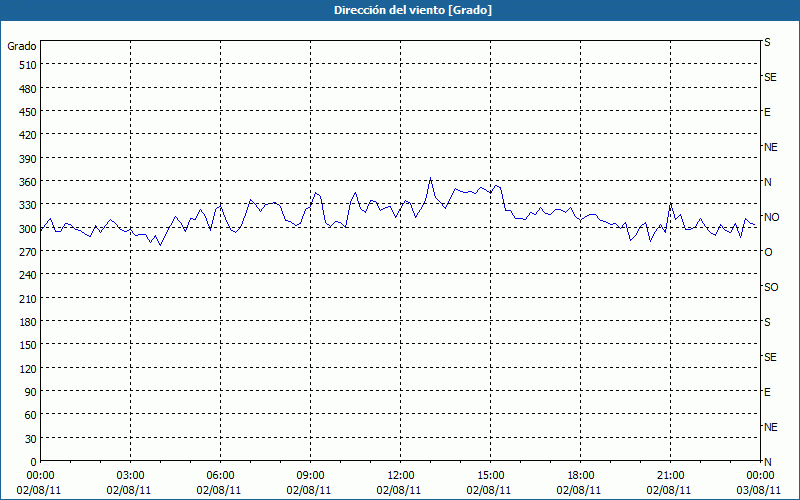The height and width of the screenshot is (500, 800).
Task: Click the 21:00 time axis label
Action: tap(670, 476)
